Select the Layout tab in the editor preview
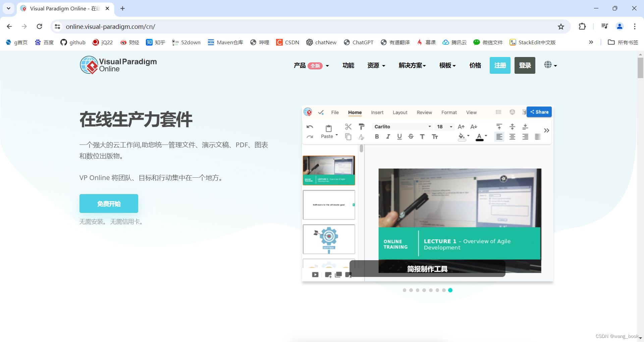Screen dimensions: 644x342 coord(400,113)
